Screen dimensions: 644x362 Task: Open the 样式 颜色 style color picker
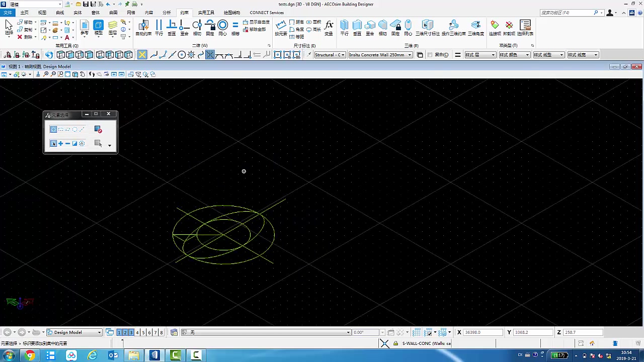514,54
